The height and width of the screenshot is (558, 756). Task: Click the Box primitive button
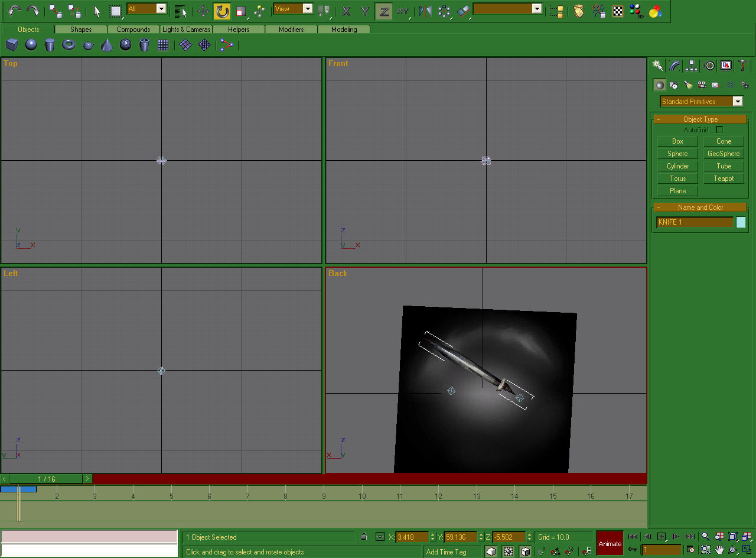click(x=677, y=141)
